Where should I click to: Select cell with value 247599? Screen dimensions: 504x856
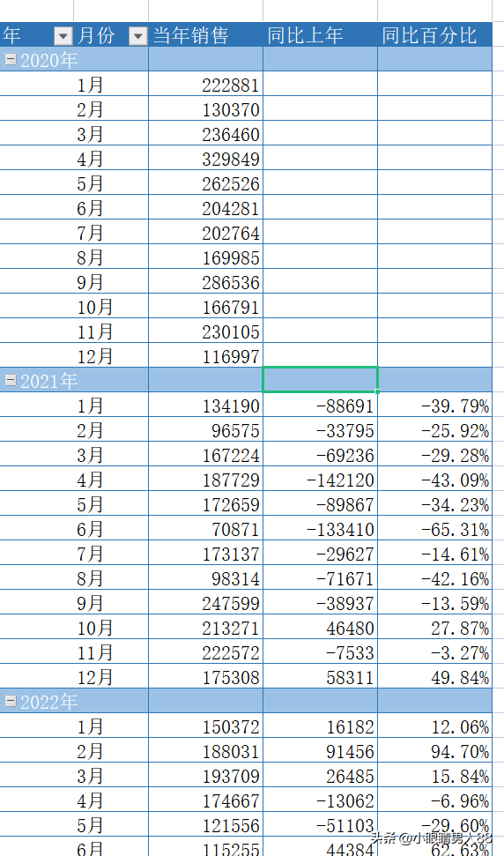coord(205,603)
